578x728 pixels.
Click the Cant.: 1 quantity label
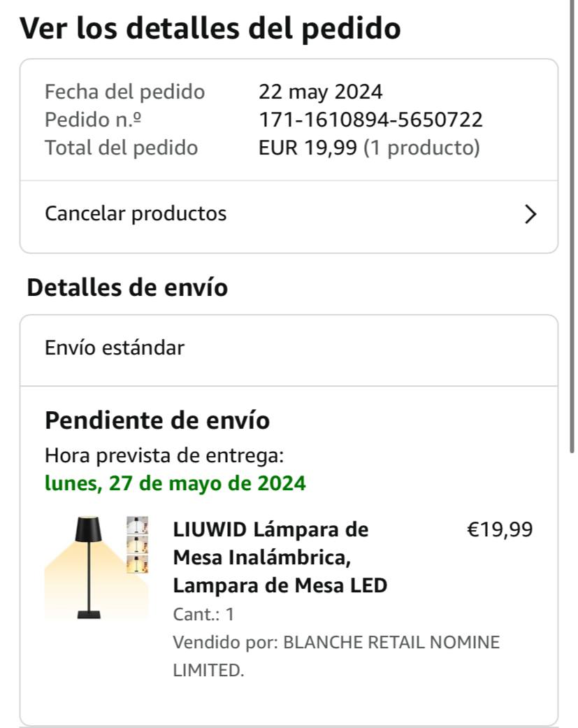pos(203,614)
